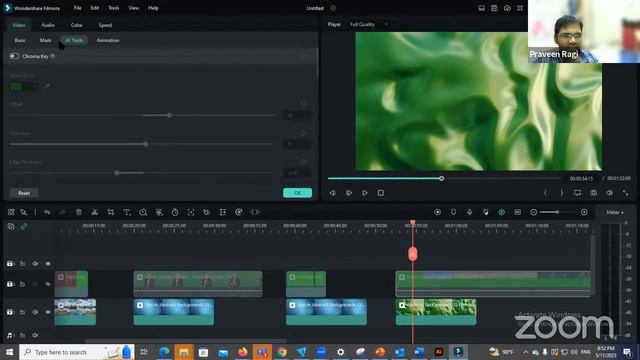Click the timeline record button icon
This screenshot has width=640, height=360.
coord(438,212)
